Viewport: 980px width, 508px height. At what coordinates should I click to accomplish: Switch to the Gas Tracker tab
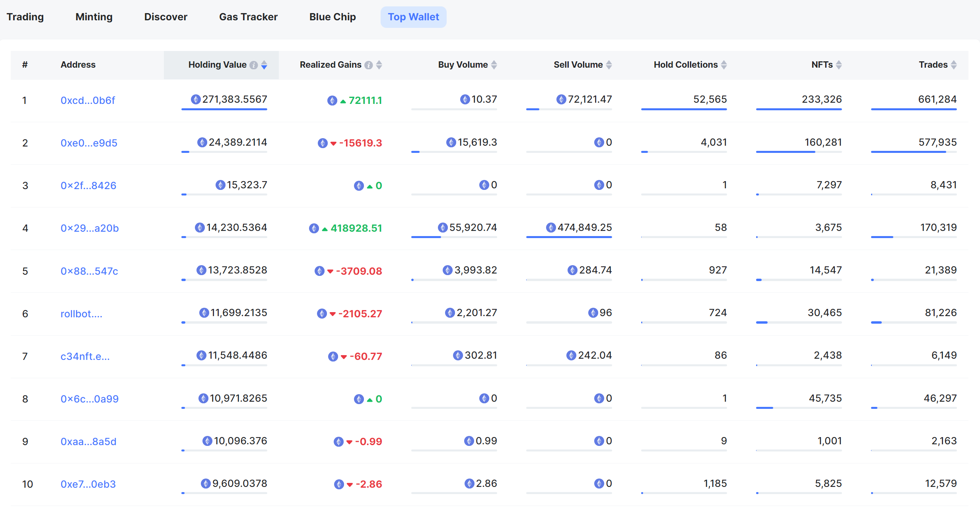[x=248, y=17]
